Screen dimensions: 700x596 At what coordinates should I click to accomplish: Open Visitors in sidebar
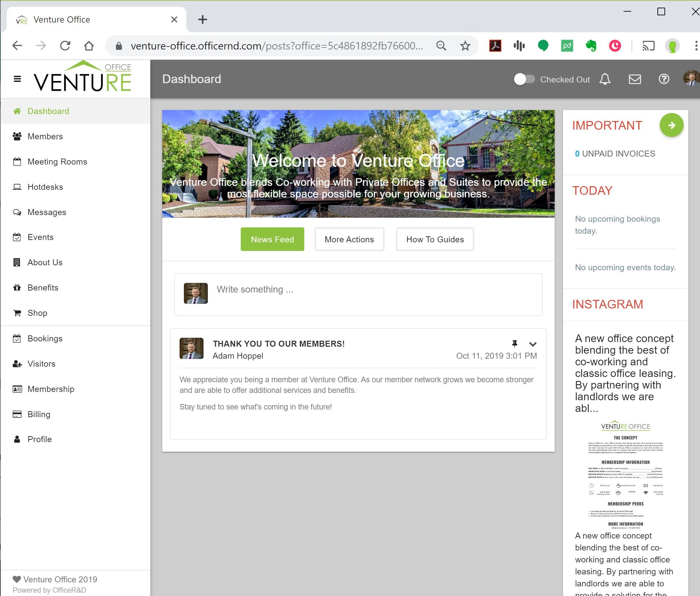75,364
